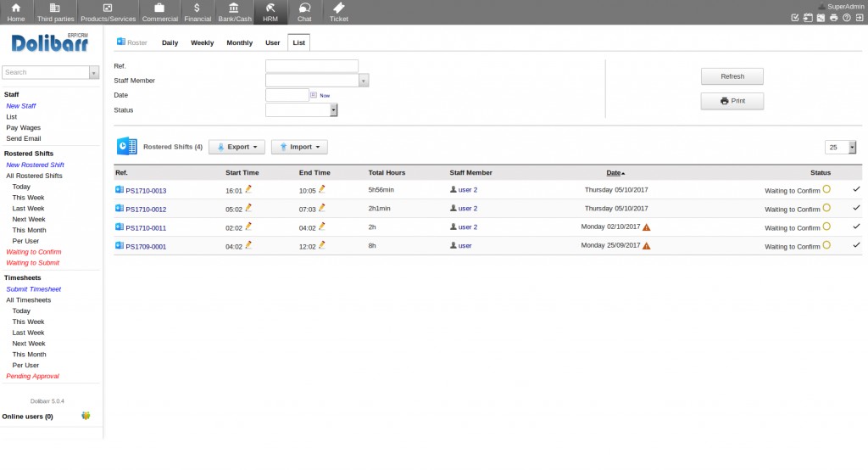The image size is (868, 470).
Task: Click warning triangle on Monday 02/10/2017
Action: click(647, 227)
